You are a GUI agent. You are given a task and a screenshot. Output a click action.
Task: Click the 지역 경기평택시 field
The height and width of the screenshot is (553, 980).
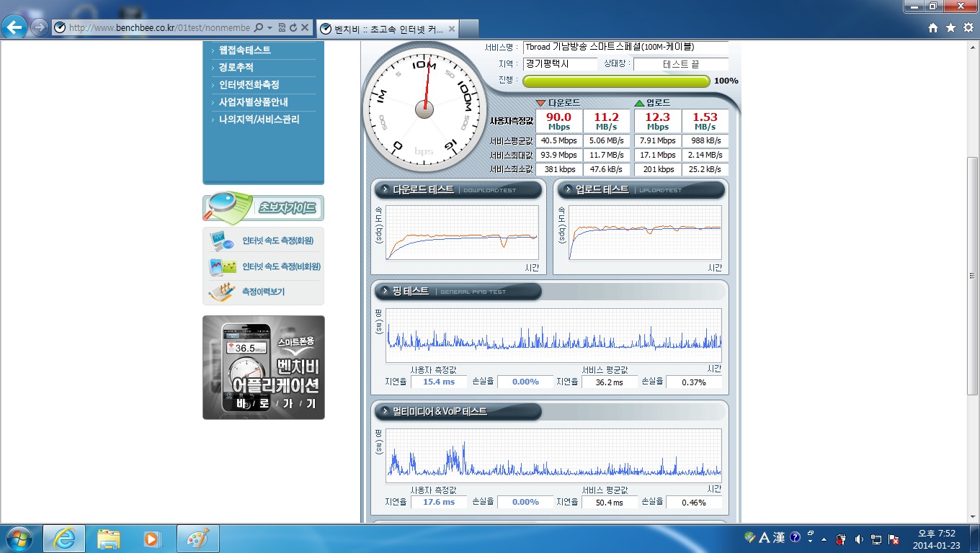coord(560,64)
